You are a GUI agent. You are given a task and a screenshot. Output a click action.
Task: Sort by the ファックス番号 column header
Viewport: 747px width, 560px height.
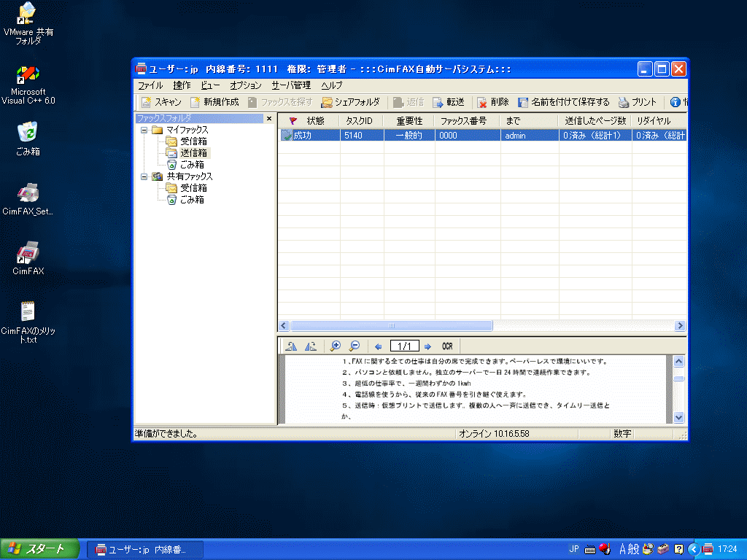(x=468, y=121)
